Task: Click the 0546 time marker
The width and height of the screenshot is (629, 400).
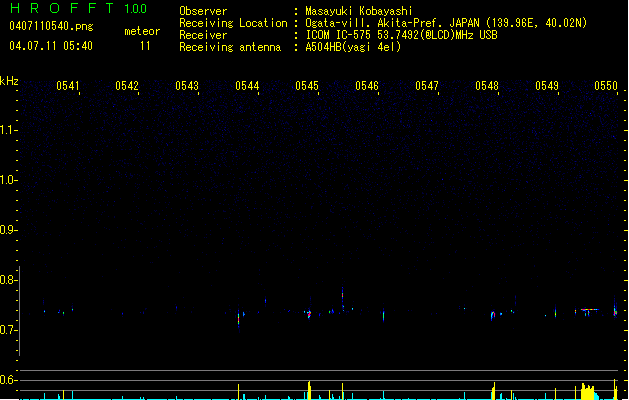Action: (367, 86)
